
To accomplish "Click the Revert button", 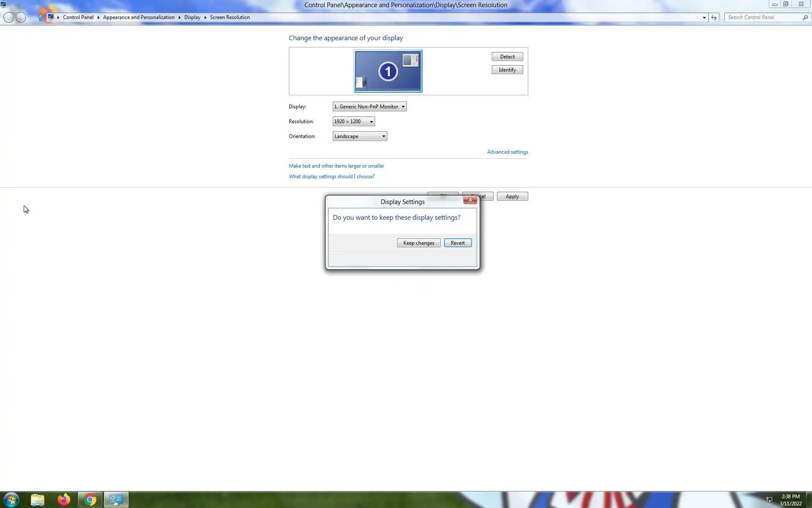I will [458, 243].
